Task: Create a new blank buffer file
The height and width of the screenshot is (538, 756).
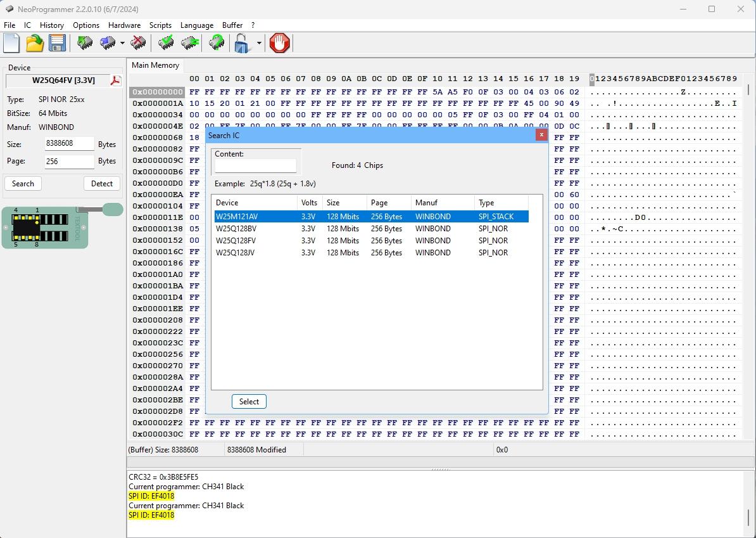Action: [11, 44]
